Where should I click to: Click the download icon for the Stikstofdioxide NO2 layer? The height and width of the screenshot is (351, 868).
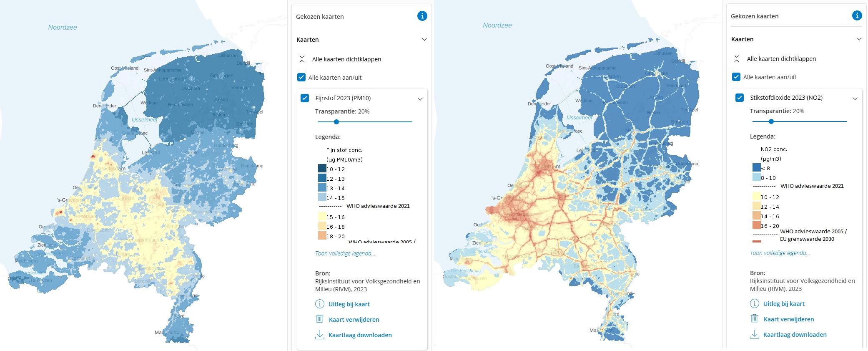click(x=754, y=334)
